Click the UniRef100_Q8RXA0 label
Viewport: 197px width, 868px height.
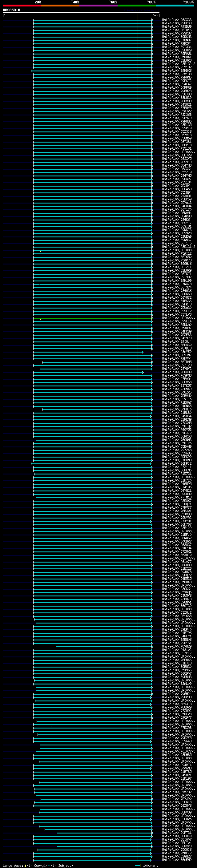coord(177,372)
